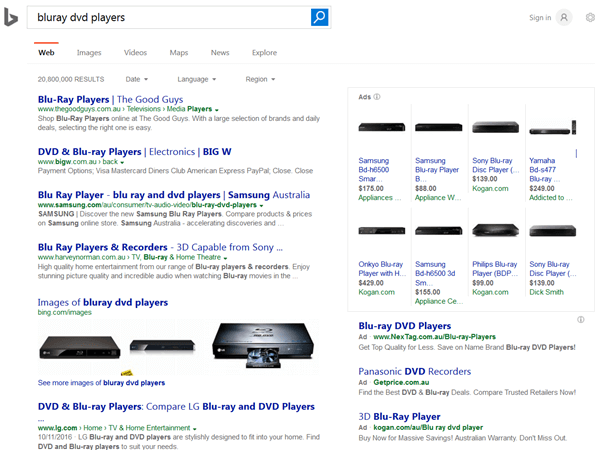The width and height of the screenshot is (602, 450).
Task: Open Panasonic DVD Recorders ad
Action: click(x=415, y=372)
